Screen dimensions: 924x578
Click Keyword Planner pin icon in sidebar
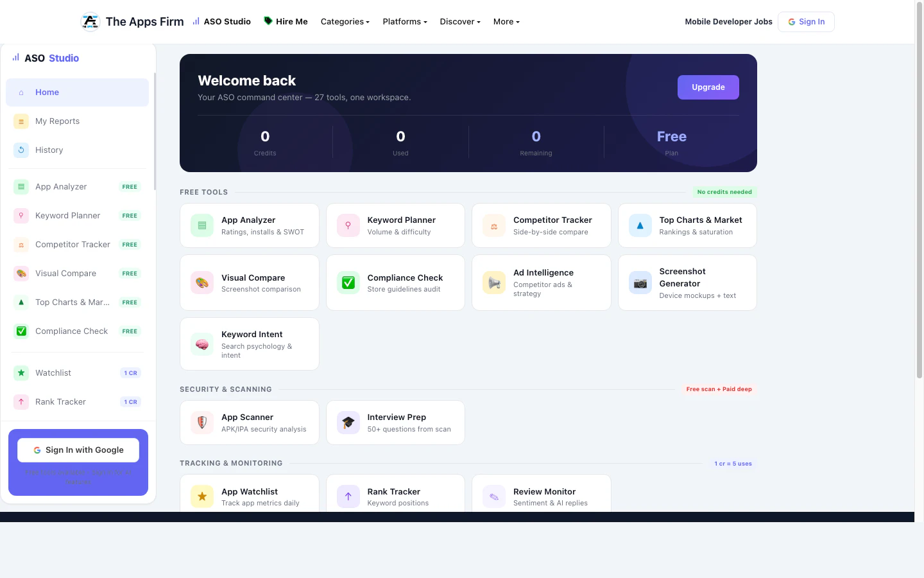tap(21, 216)
